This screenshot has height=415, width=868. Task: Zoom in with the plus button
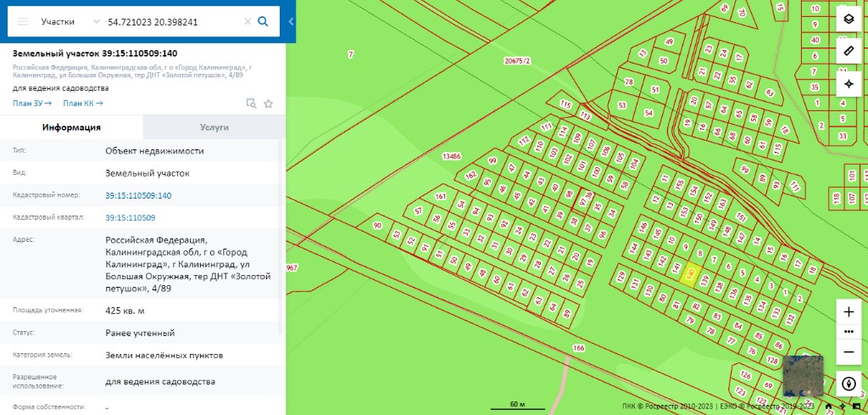(848, 312)
